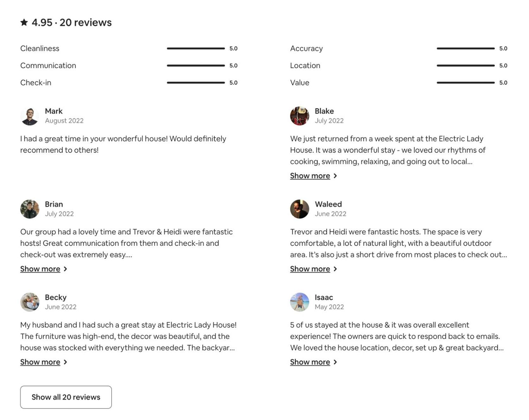Click Show all 20 reviews button
Image resolution: width=529 pixels, height=420 pixels.
pos(66,397)
